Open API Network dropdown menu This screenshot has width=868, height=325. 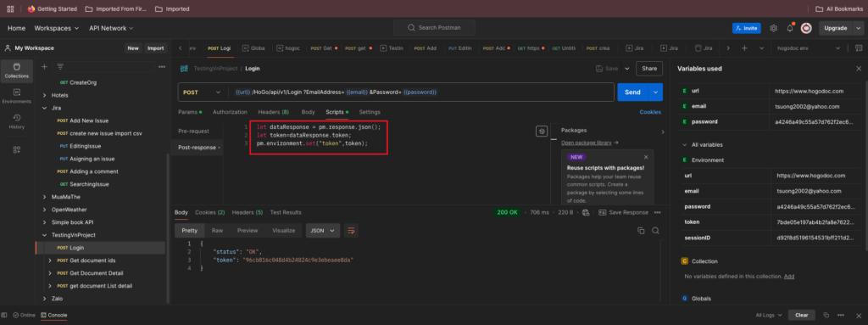(x=111, y=28)
